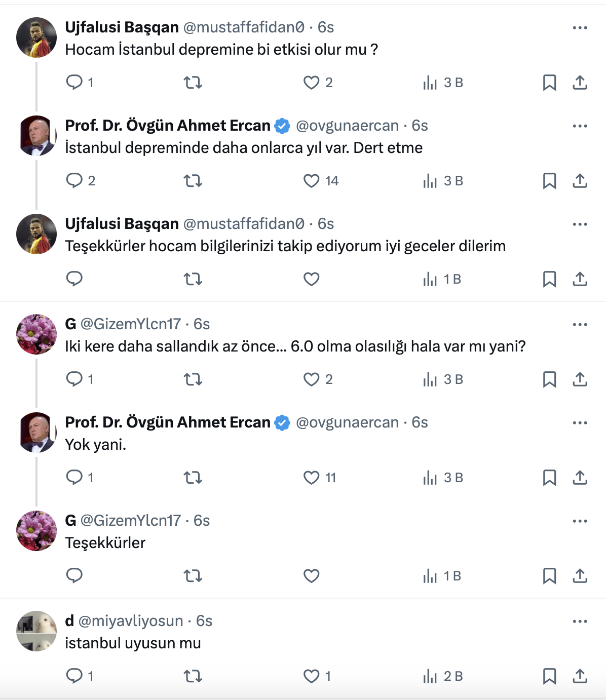Open more options for "istanbul uyusun mu" tweet
Viewport: 606px width, 700px height.
pyautogui.click(x=580, y=621)
